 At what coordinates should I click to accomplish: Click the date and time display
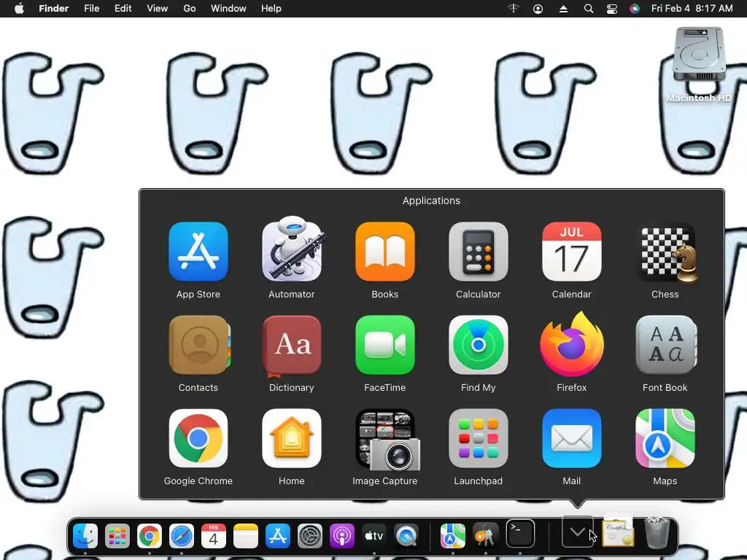click(692, 9)
